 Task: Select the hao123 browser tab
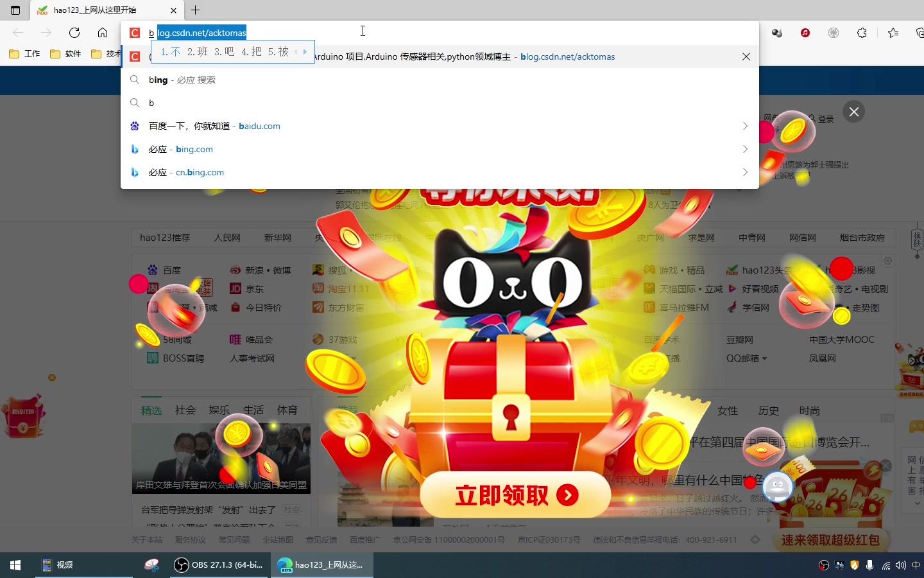click(107, 10)
